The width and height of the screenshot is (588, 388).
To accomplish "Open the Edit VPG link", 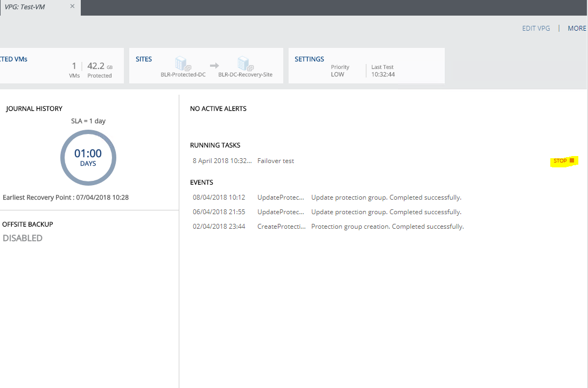I will click(x=536, y=29).
